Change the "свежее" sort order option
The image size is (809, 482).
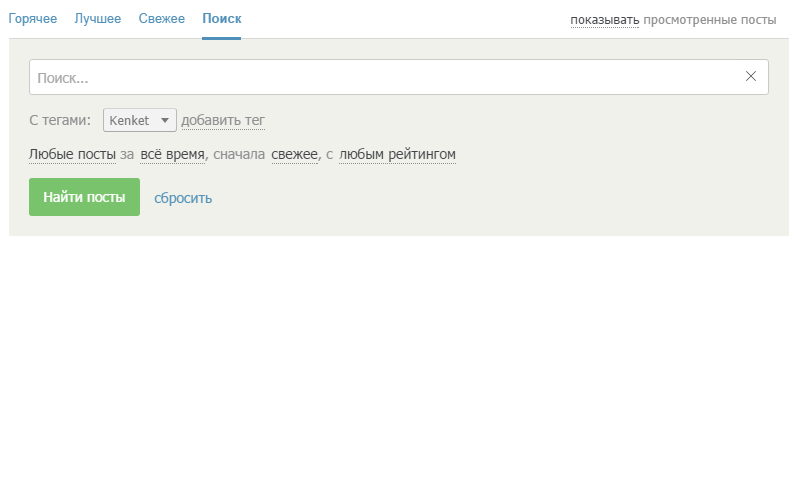tap(294, 155)
